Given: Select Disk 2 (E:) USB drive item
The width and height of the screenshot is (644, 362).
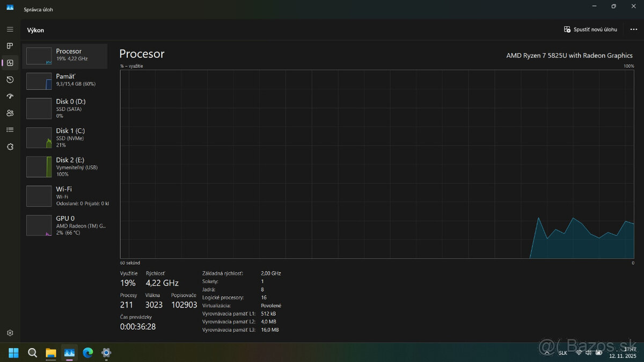Looking at the screenshot, I should tap(65, 166).
